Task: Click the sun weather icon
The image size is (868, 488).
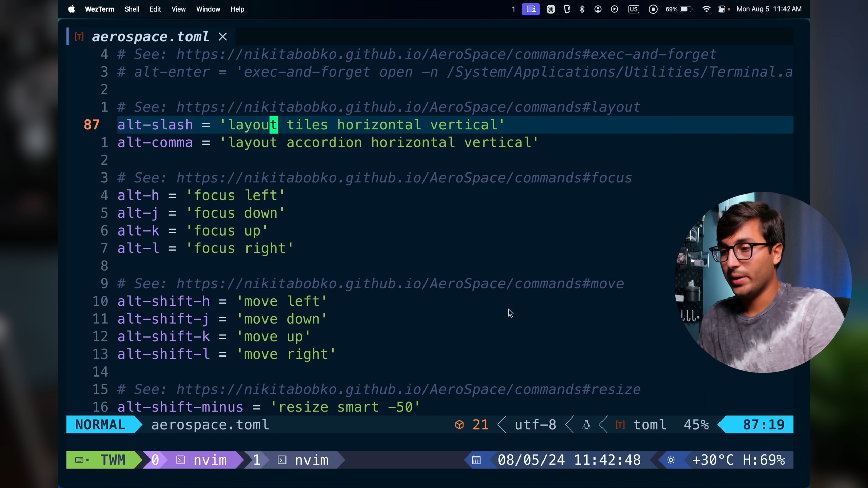Action: coord(671,460)
